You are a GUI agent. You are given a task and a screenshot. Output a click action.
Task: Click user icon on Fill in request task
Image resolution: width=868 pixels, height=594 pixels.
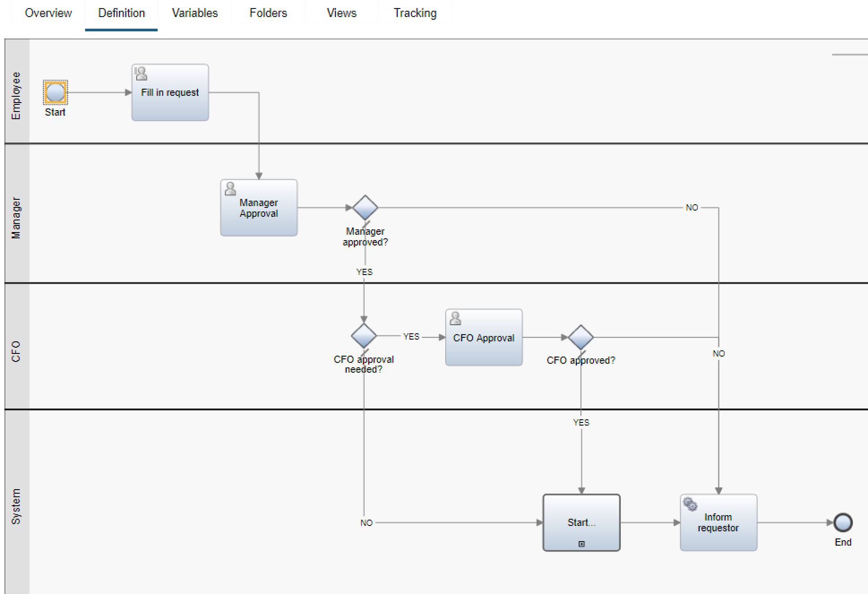141,73
